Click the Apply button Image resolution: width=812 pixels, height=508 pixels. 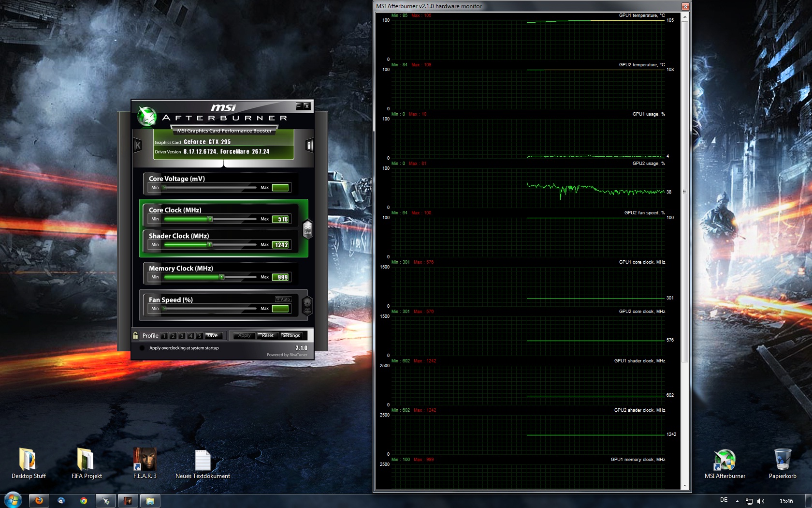click(244, 335)
